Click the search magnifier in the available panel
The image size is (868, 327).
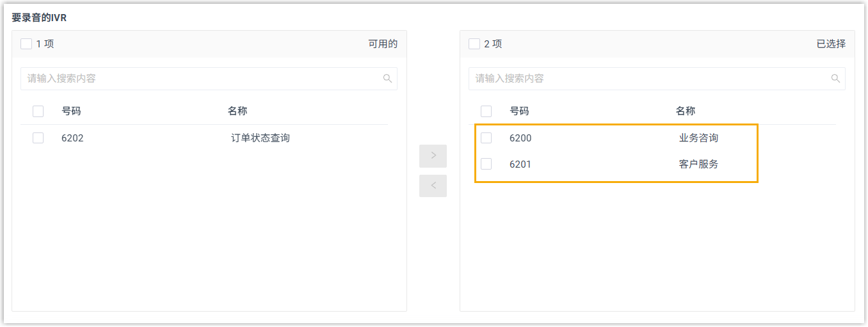point(387,79)
